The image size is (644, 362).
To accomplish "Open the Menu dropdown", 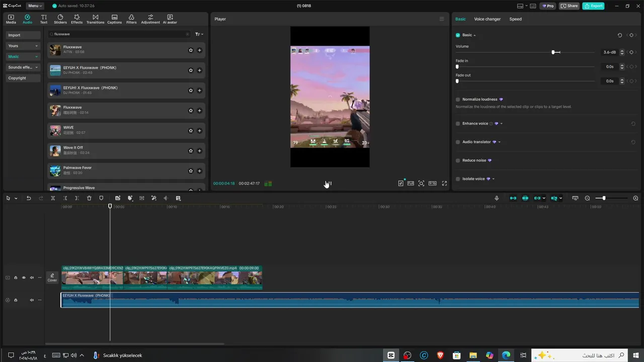I will [35, 6].
